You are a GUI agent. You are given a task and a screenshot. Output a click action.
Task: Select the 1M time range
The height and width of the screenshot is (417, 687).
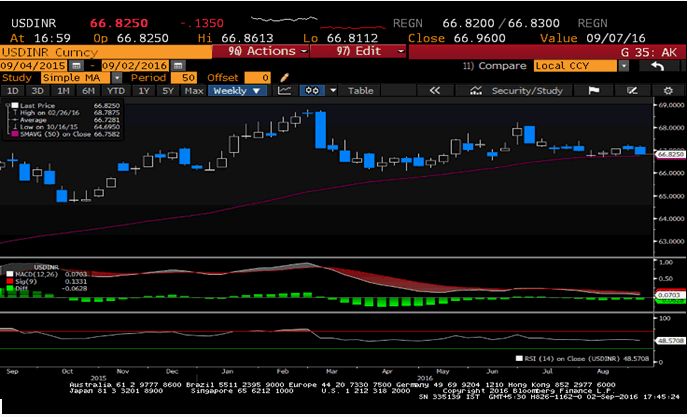(x=63, y=91)
